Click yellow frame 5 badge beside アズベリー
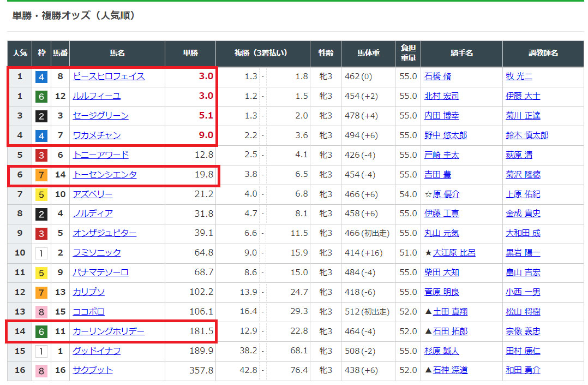The image size is (588, 385). [41, 194]
